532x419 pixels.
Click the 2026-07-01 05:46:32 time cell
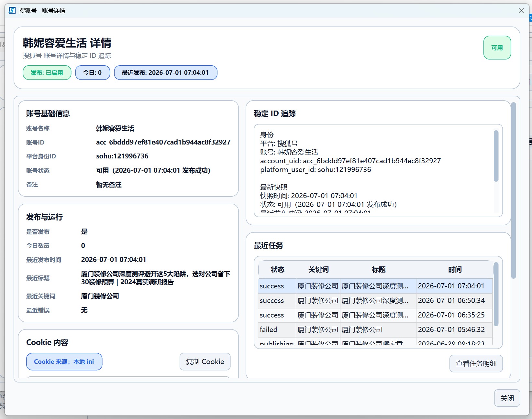[454, 330]
